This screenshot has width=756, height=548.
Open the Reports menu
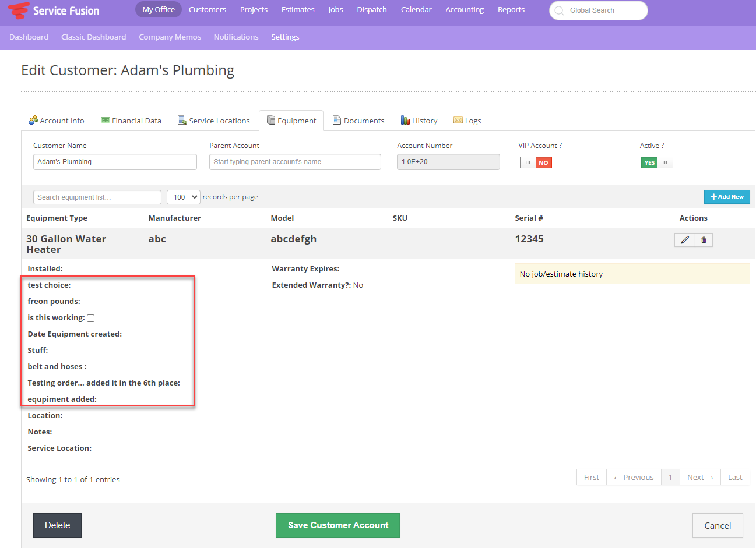(511, 9)
